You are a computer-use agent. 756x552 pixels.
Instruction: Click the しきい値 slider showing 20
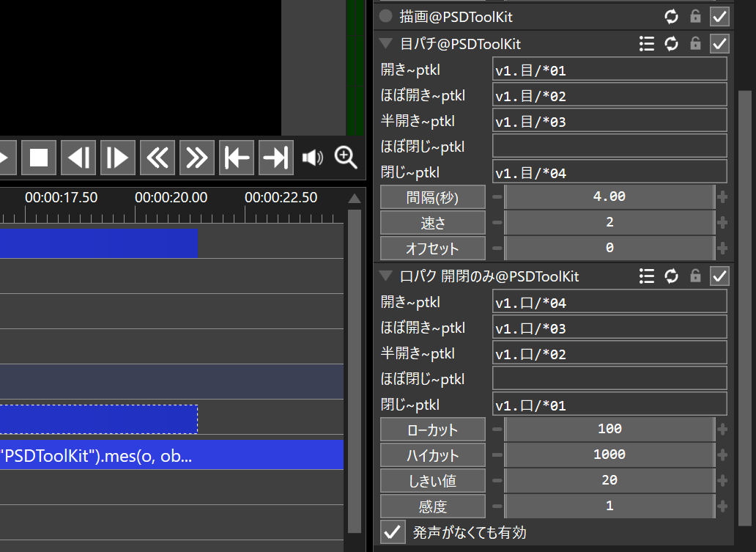pos(609,480)
